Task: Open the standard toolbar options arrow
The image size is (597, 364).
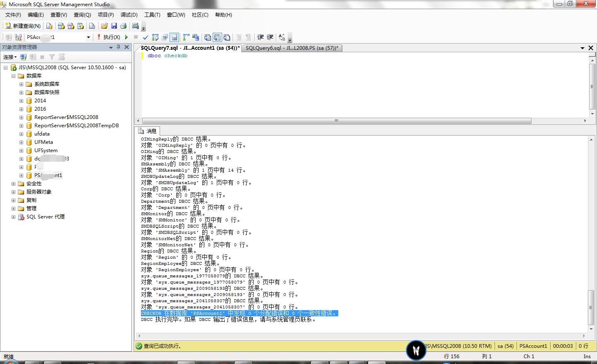Action: [143, 27]
